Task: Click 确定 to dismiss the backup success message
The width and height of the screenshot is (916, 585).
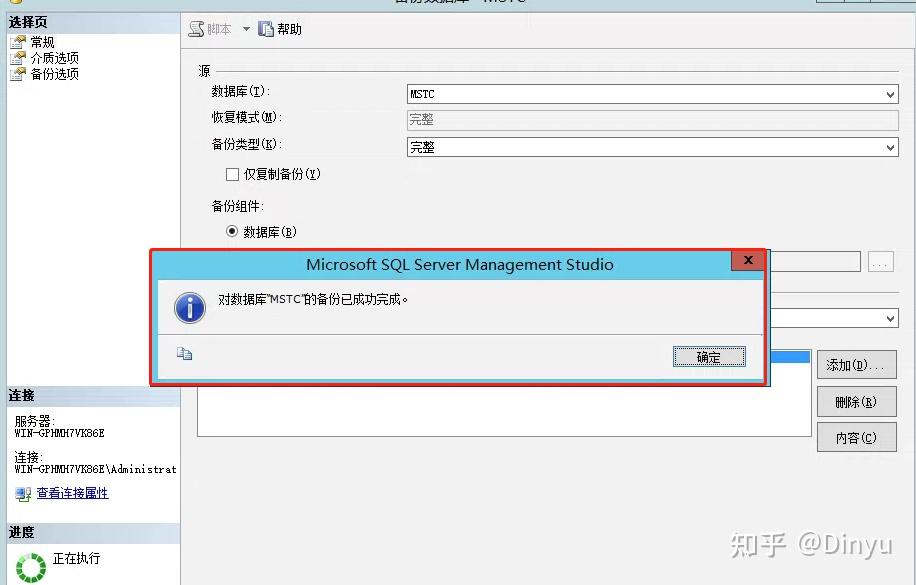Action: (709, 356)
